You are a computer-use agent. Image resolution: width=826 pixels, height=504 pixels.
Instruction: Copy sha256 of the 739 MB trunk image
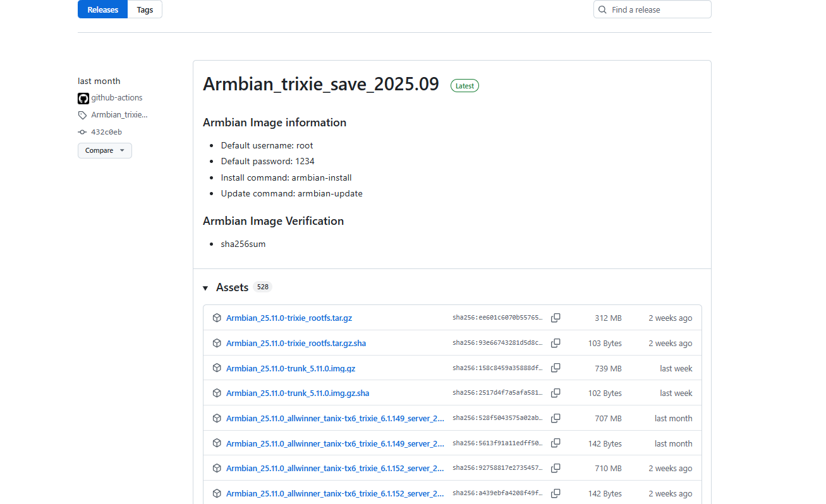click(x=556, y=368)
